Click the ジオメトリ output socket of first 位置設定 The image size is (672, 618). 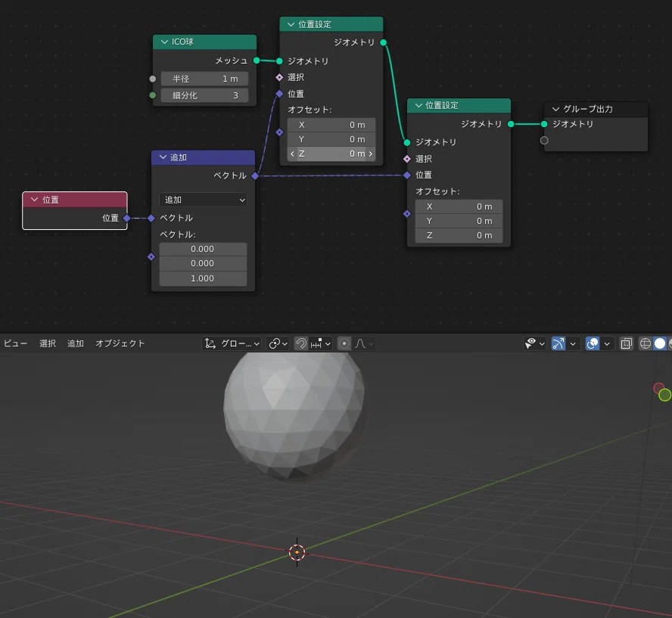click(x=384, y=42)
